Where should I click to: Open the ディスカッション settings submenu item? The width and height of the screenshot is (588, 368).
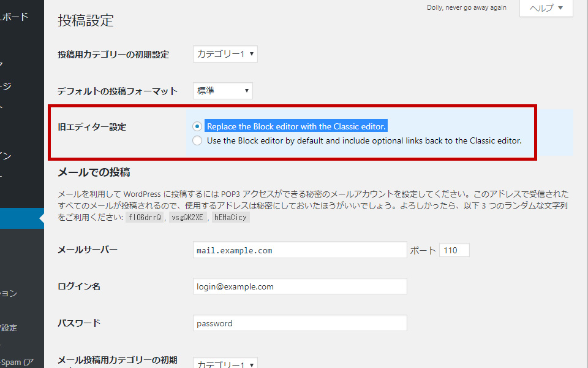(x=9, y=293)
